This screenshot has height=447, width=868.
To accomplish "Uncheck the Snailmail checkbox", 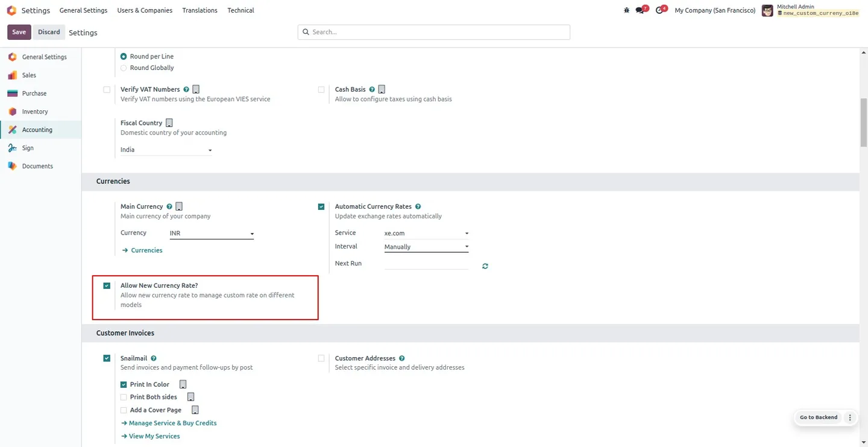I will coord(107,358).
